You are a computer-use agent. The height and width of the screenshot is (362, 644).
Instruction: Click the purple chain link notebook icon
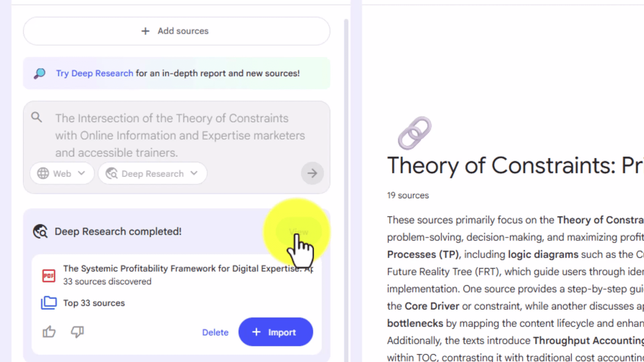pos(415,133)
